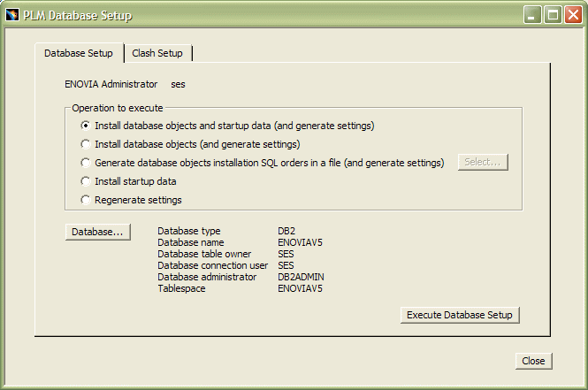Viewport: 588px width, 390px height.
Task: Click the Database administrator label
Action: [x=207, y=277]
